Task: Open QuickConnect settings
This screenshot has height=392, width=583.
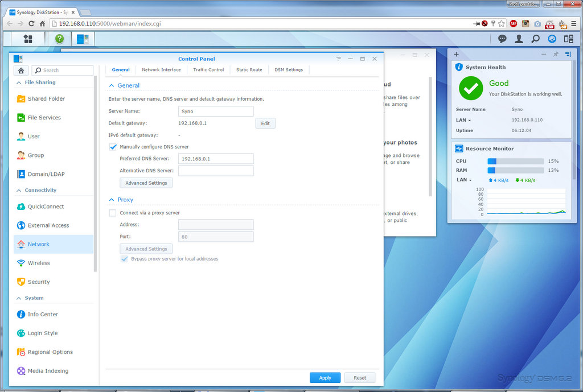Action: [54, 207]
